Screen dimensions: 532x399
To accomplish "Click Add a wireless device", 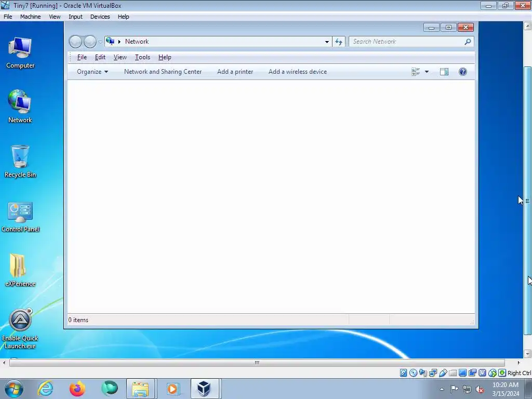I will pyautogui.click(x=298, y=72).
